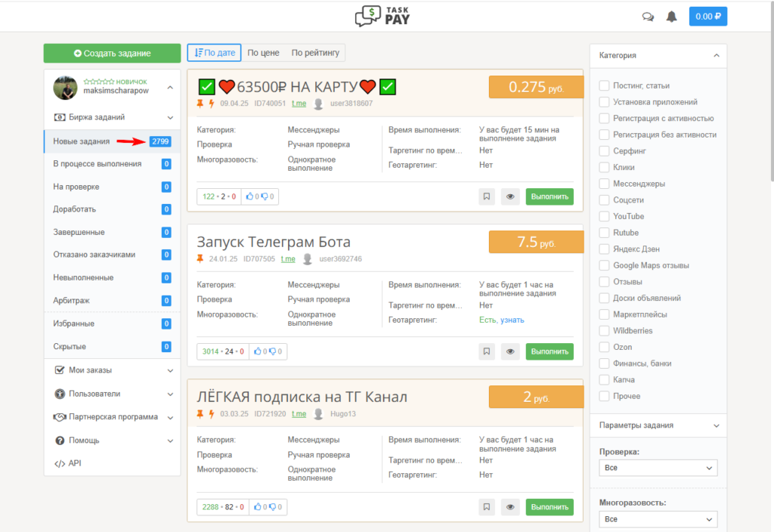Image resolution: width=774 pixels, height=532 pixels.
Task: Open Завершенные tasks
Action: coord(113,233)
